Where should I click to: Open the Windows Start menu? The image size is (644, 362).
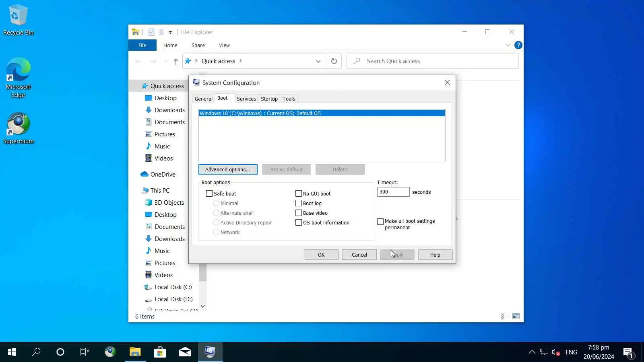pyautogui.click(x=12, y=352)
